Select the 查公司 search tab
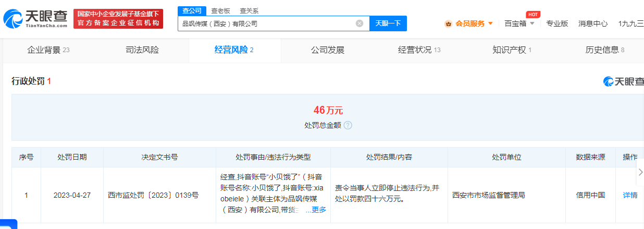Image resolution: width=644 pixels, height=229 pixels. pyautogui.click(x=191, y=10)
